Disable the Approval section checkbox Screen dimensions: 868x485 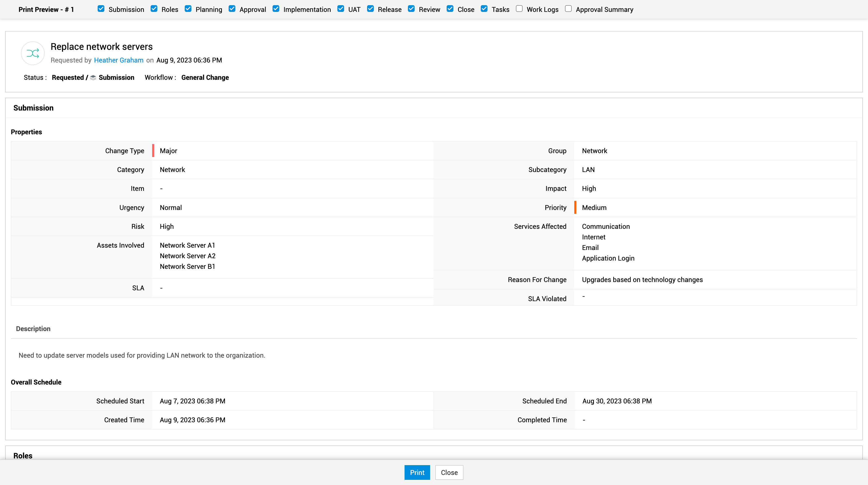pos(232,9)
